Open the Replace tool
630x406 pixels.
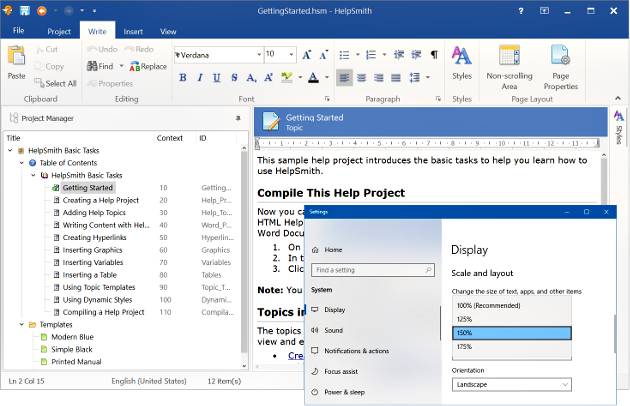point(148,66)
